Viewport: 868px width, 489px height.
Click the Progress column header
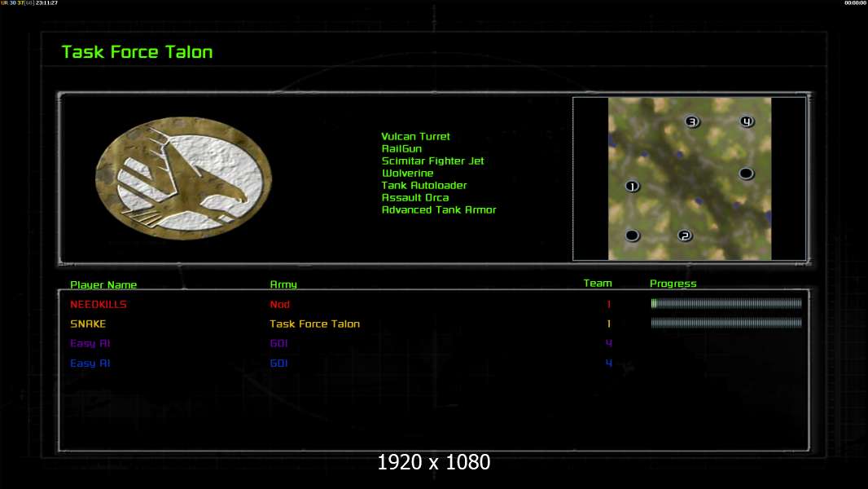(673, 284)
